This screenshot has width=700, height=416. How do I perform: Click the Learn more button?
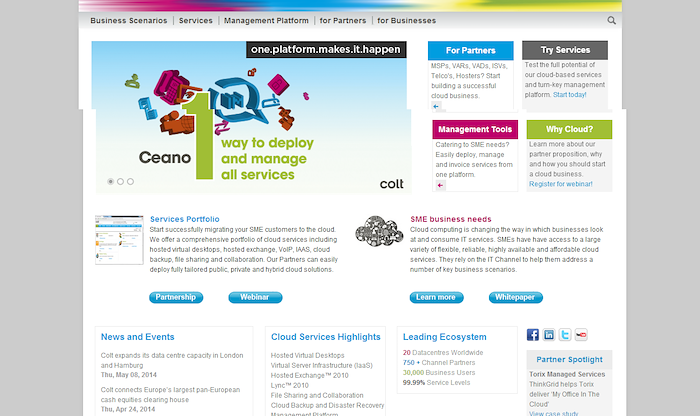click(436, 297)
